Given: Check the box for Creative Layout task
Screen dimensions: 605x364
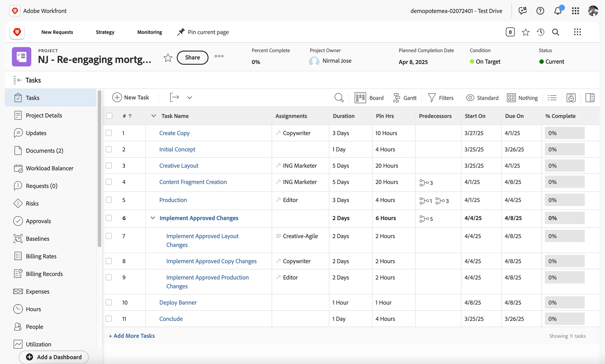Looking at the screenshot, I should [109, 165].
